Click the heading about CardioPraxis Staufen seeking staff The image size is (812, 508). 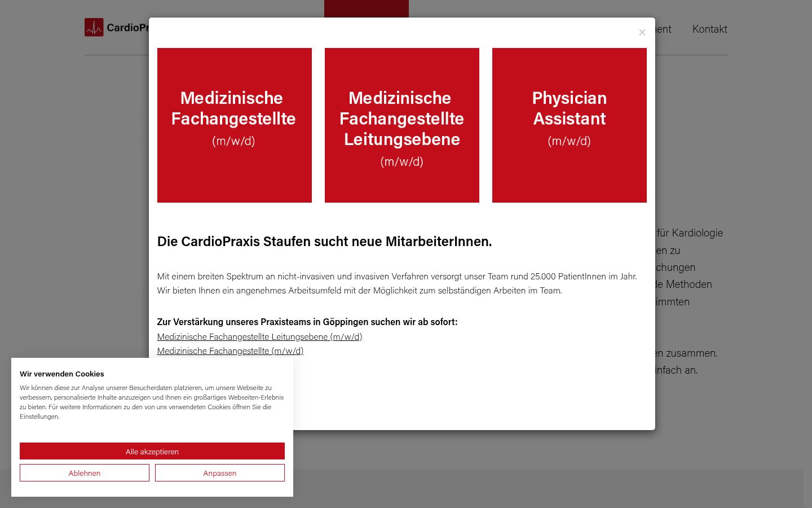point(325,241)
